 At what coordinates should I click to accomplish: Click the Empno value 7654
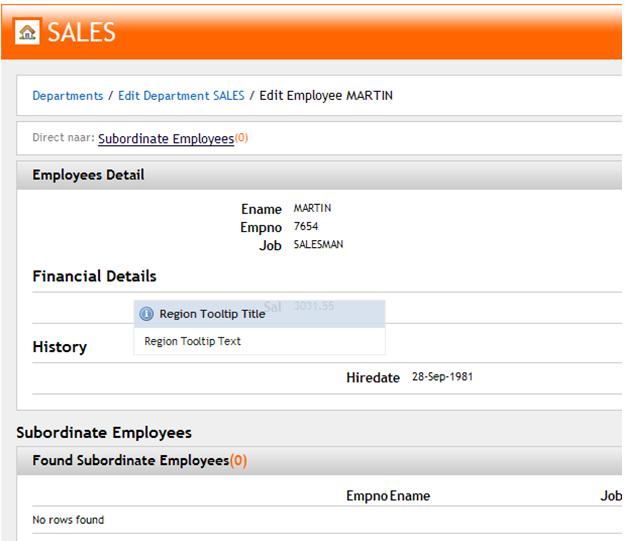[x=305, y=226]
